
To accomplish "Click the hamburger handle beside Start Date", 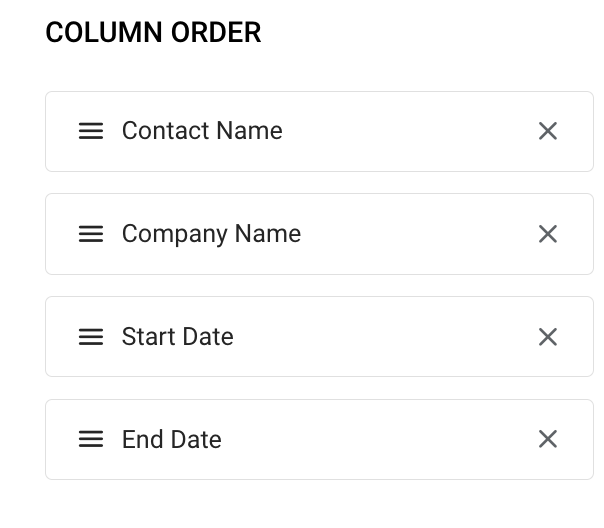I will click(91, 337).
